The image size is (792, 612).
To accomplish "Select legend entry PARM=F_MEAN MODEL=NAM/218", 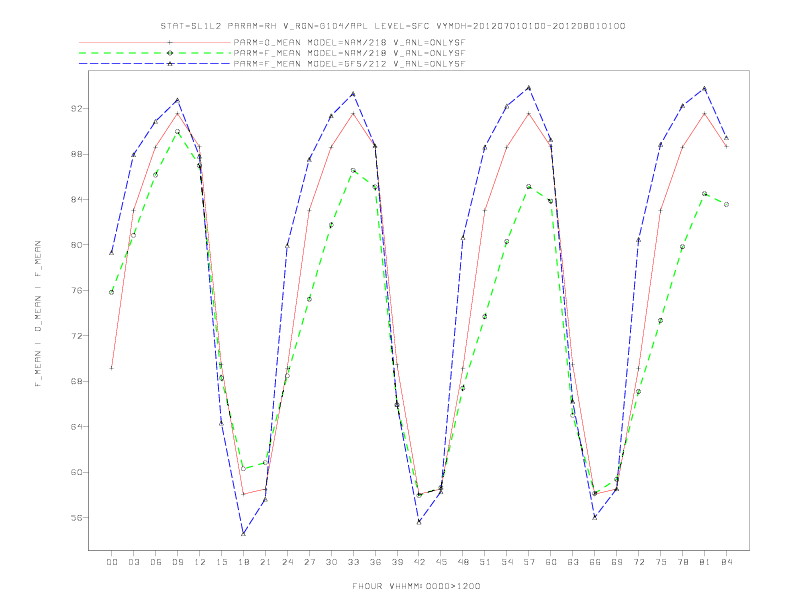I will 350,53.
